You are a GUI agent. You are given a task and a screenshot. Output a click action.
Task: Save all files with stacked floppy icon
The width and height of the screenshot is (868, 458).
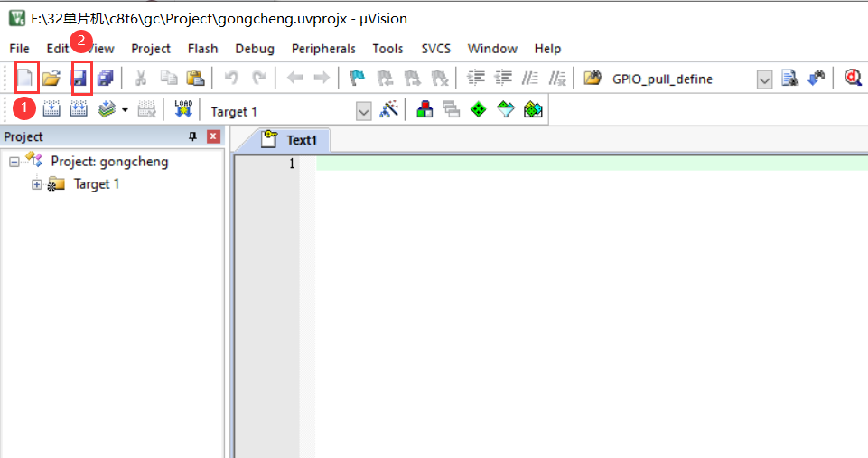coord(105,78)
